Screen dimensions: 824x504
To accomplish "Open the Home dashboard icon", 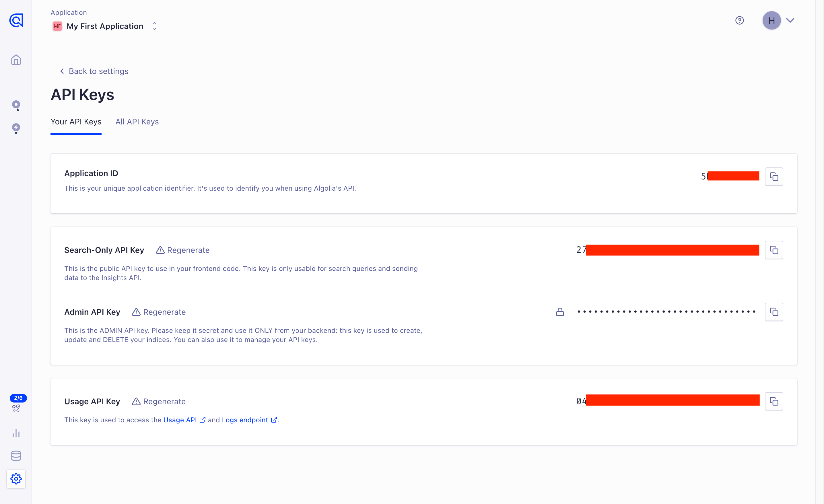I will (x=16, y=60).
